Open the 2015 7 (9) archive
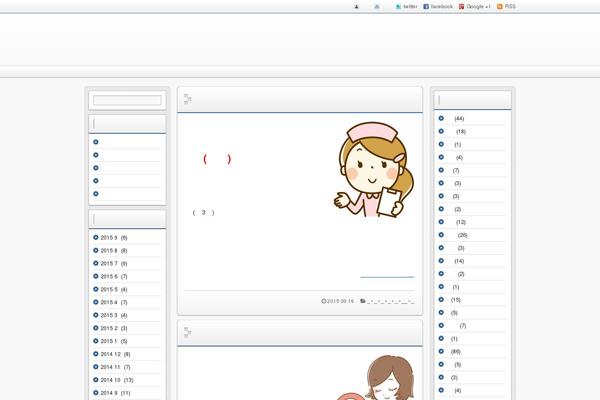600x400 pixels. point(114,264)
